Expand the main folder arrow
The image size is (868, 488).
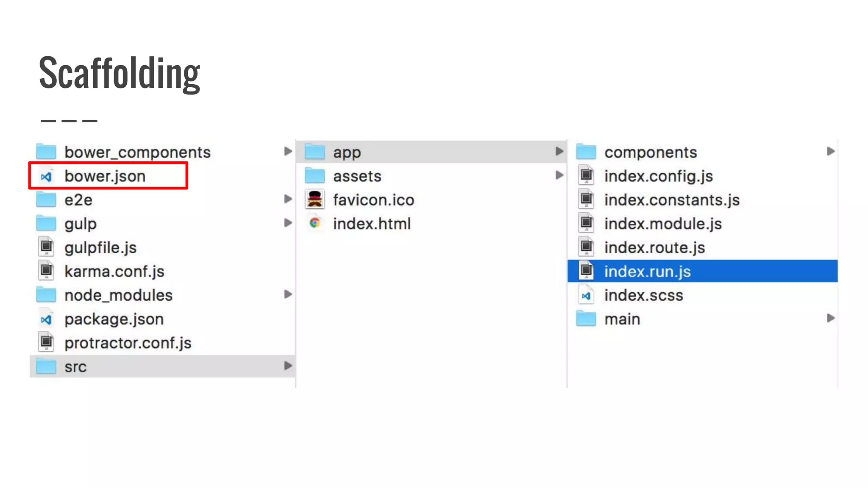pos(831,318)
